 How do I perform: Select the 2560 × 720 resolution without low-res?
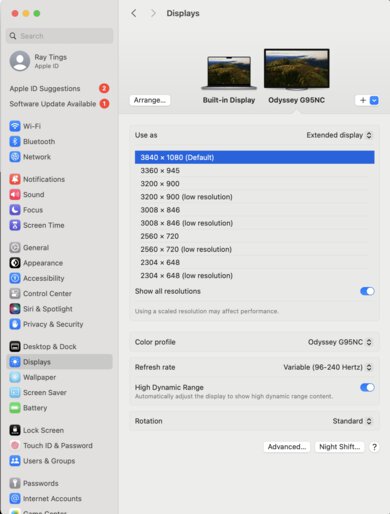tap(255, 236)
